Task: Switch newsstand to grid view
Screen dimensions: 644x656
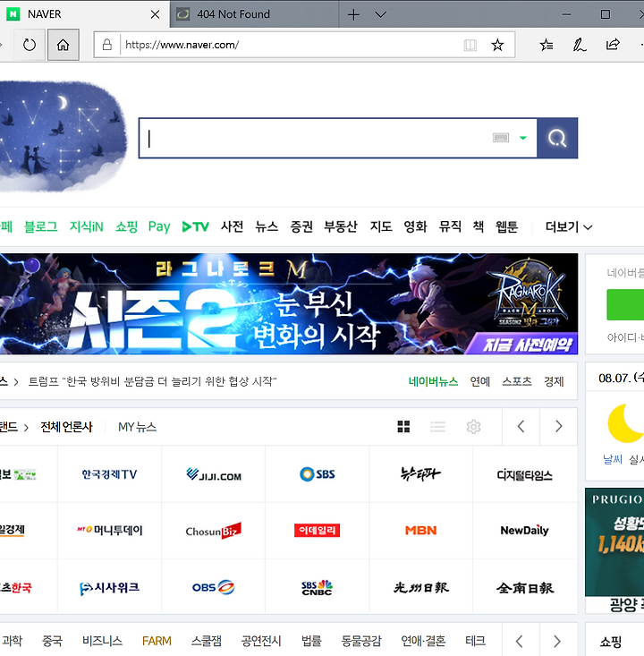Action: coord(403,427)
